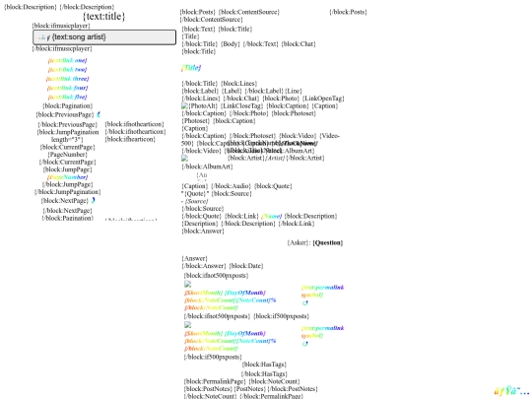Screen dimensions: 532x399
Task: Click the {block:ifhearticon} text
Action: [130, 139]
